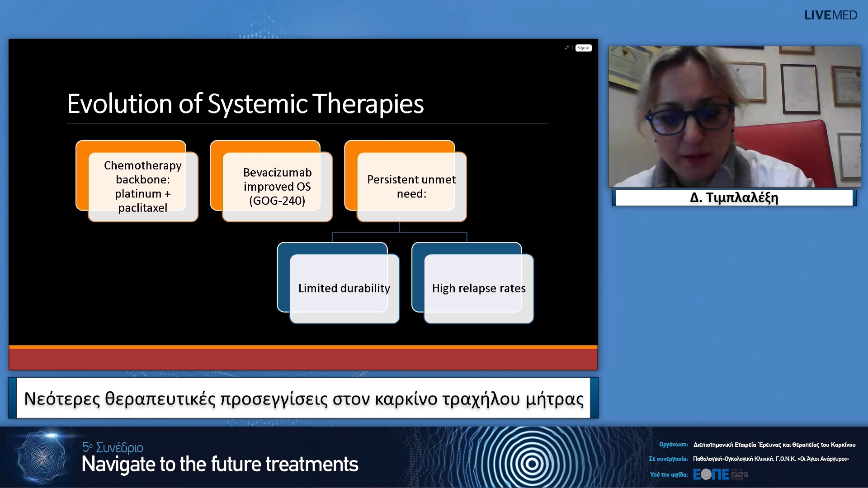Click the Greek talk title banner

point(303,399)
